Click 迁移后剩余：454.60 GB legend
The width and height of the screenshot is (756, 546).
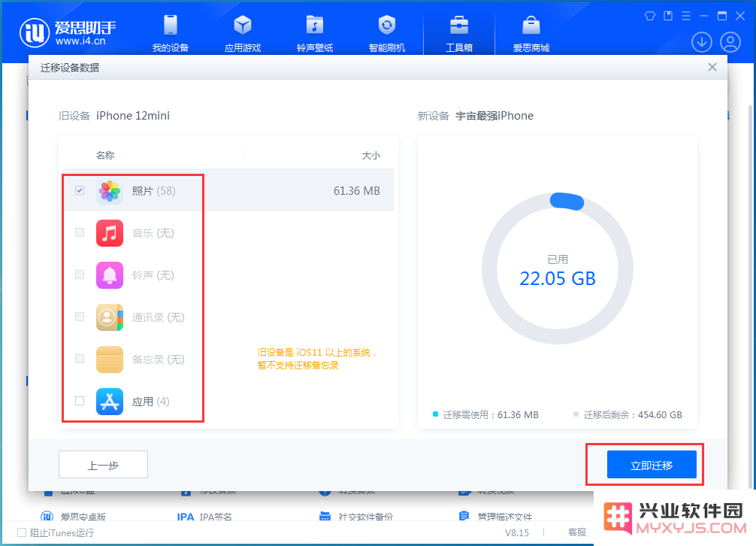pos(627,415)
